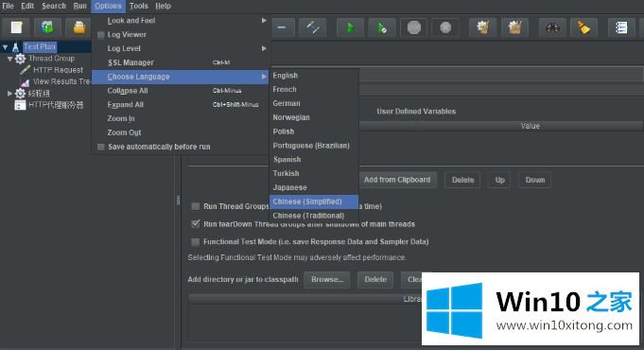Open the Run menu
The height and width of the screenshot is (350, 644).
80,6
